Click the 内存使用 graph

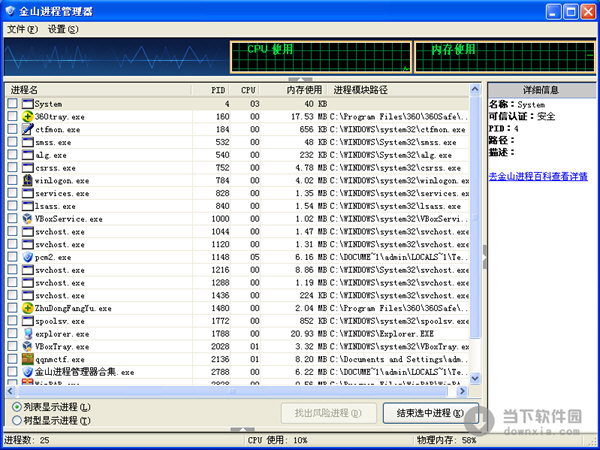505,57
